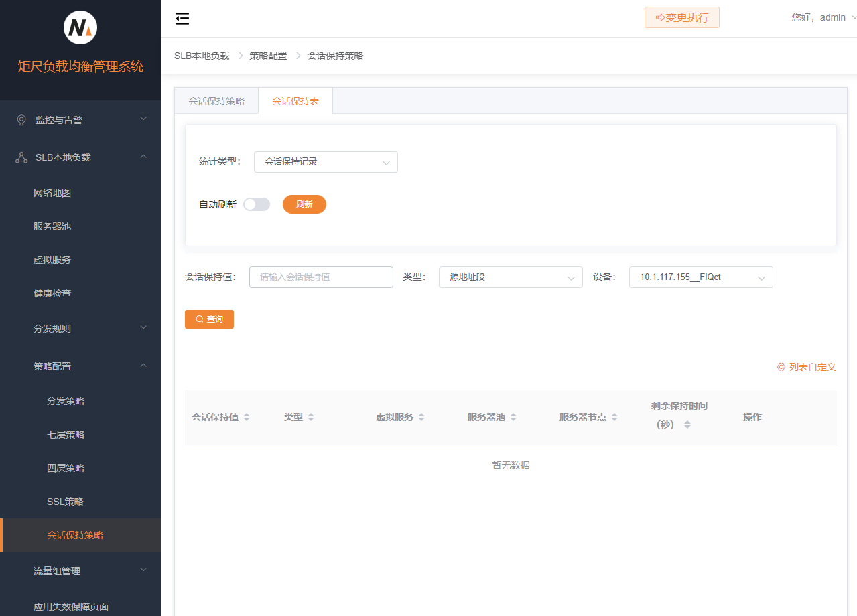Image resolution: width=857 pixels, height=616 pixels.
Task: Open the 统计类型 dropdown
Action: [x=326, y=162]
